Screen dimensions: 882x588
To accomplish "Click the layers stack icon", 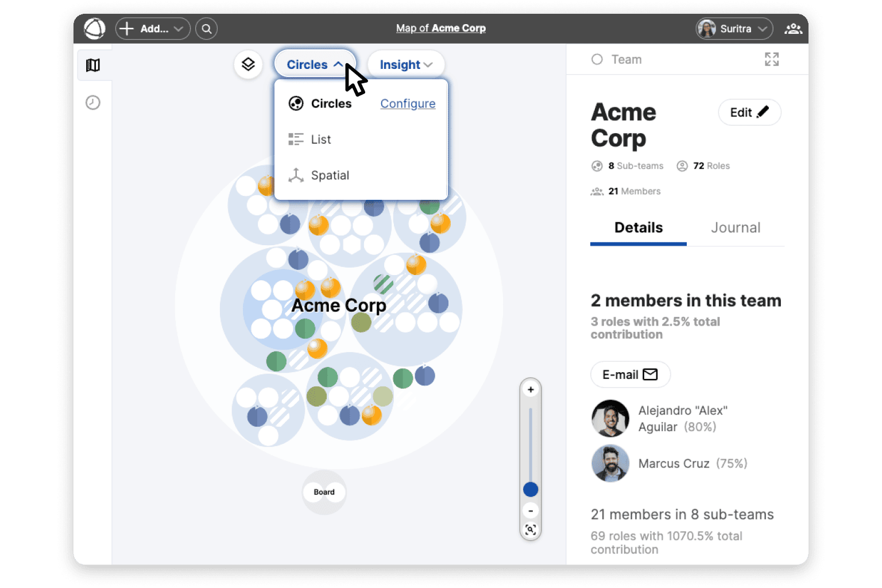I will (248, 64).
